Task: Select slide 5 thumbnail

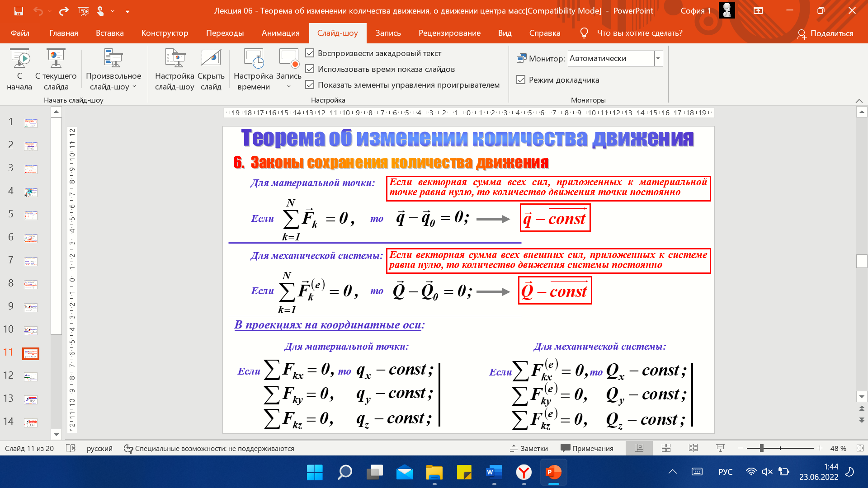Action: pyautogui.click(x=31, y=215)
